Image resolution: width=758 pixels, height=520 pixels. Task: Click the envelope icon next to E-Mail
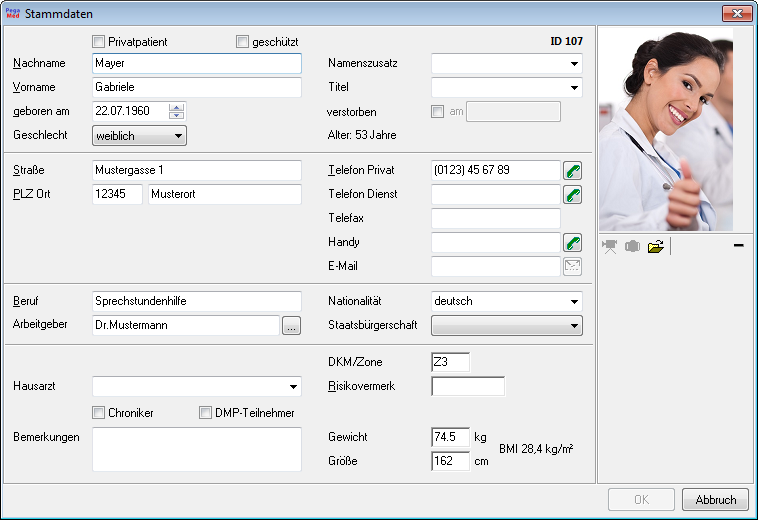573,266
